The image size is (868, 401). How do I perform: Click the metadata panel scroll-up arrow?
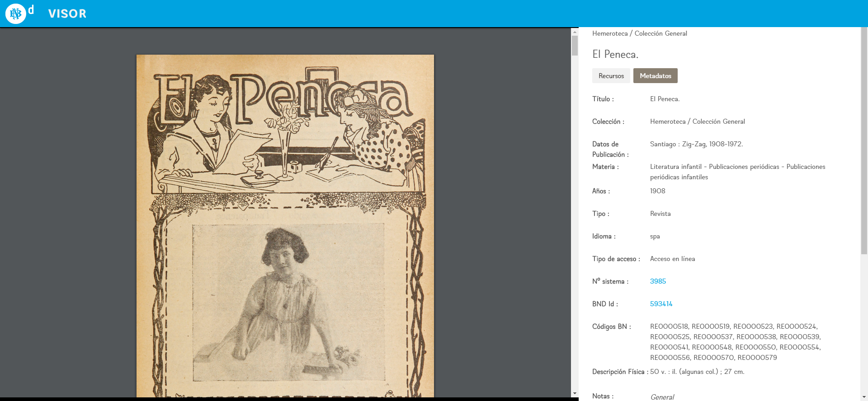pos(864,30)
